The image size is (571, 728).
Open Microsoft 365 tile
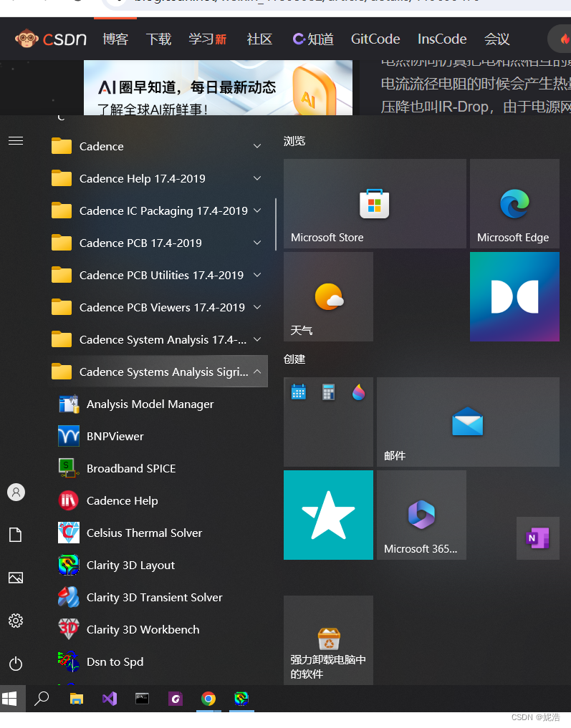coord(421,515)
